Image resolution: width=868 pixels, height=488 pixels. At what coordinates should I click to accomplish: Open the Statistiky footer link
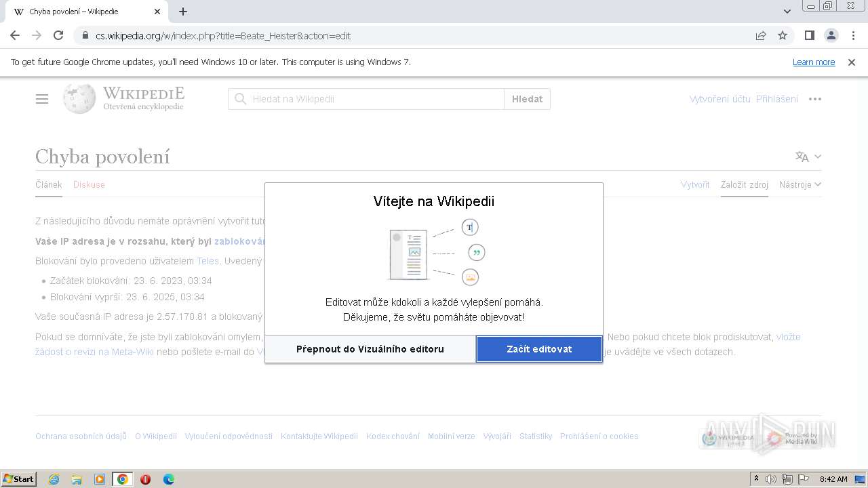coord(536,436)
